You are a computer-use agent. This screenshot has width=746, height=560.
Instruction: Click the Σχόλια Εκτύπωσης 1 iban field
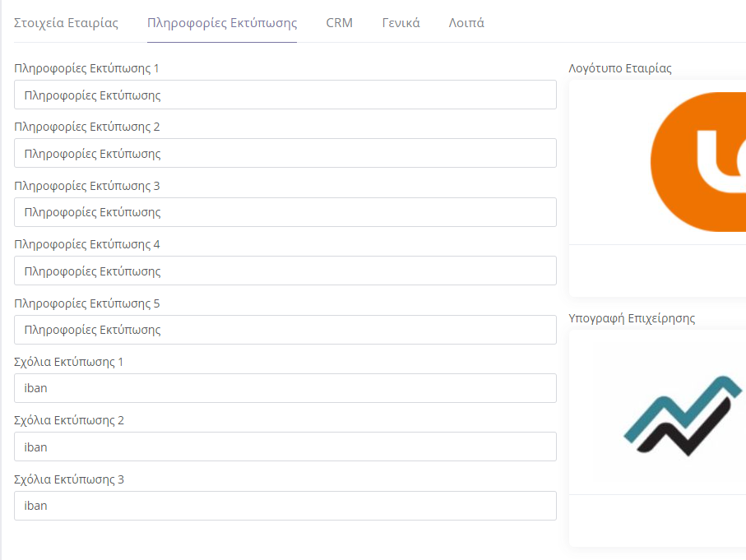[x=285, y=388]
